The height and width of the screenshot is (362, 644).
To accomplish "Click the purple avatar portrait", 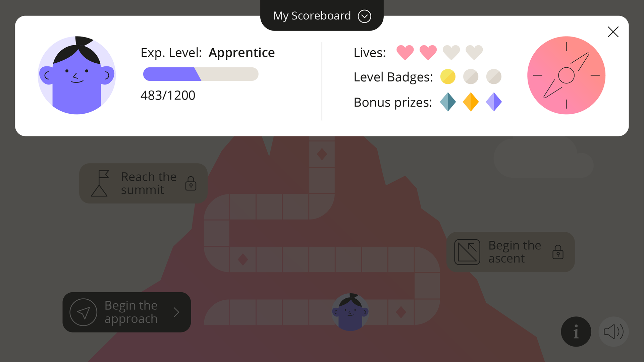I will tap(77, 75).
